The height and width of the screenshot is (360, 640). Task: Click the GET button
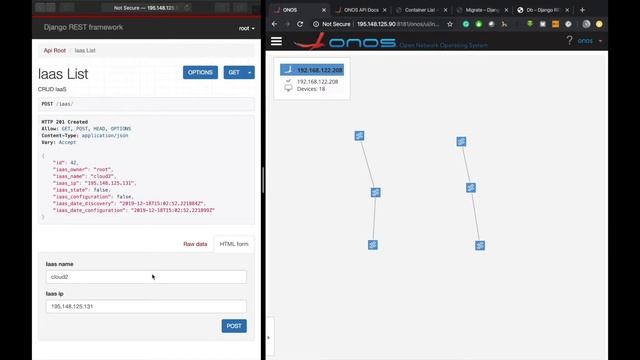pos(234,73)
